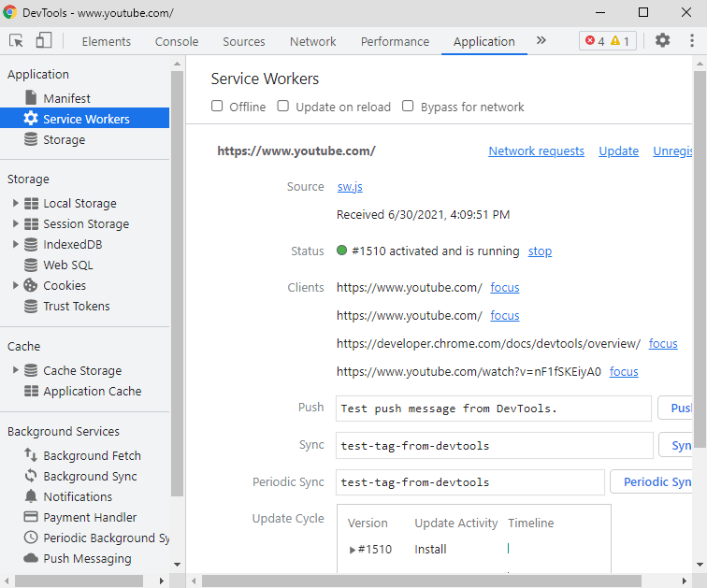Viewport: 707px width, 588px height.
Task: Expand the Cache Storage tree
Action: pyautogui.click(x=15, y=370)
